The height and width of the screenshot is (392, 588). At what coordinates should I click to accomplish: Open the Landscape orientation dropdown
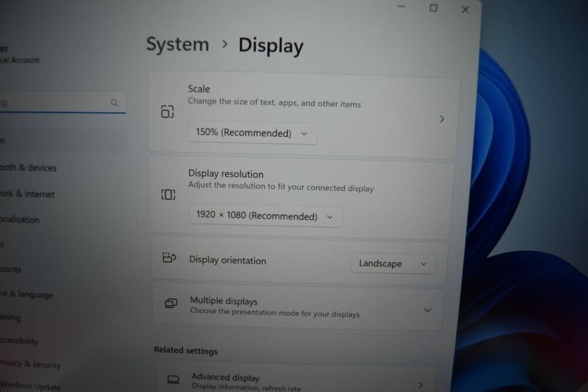pyautogui.click(x=393, y=263)
